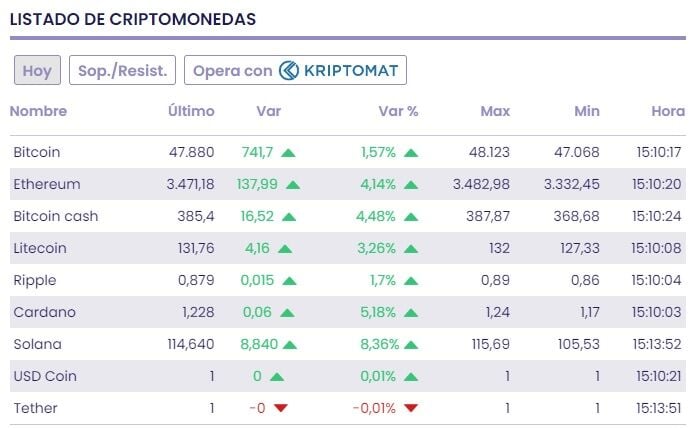Click the Hora column header
Image resolution: width=695 pixels, height=428 pixels.
tap(668, 111)
